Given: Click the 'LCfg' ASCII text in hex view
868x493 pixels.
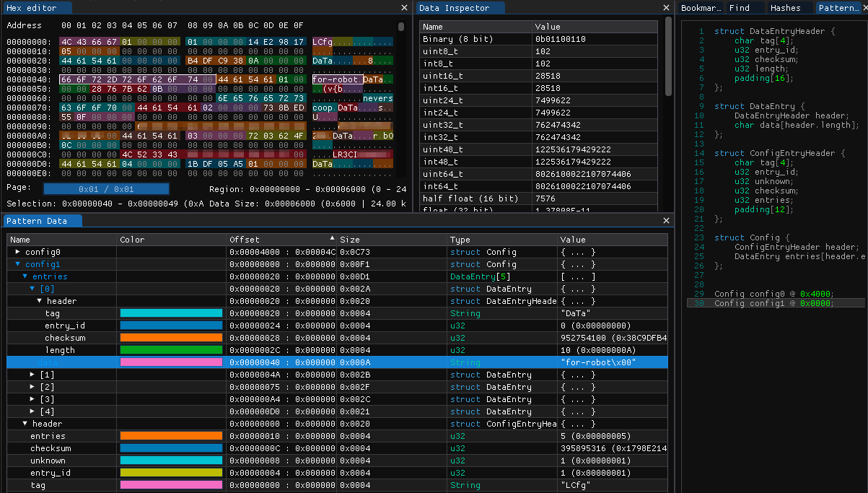Looking at the screenshot, I should (322, 42).
